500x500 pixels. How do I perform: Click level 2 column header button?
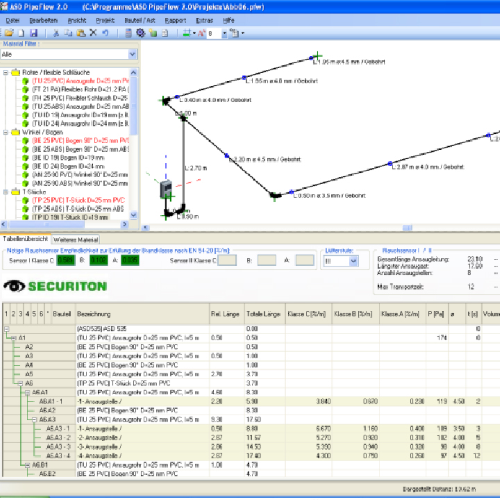(13, 314)
